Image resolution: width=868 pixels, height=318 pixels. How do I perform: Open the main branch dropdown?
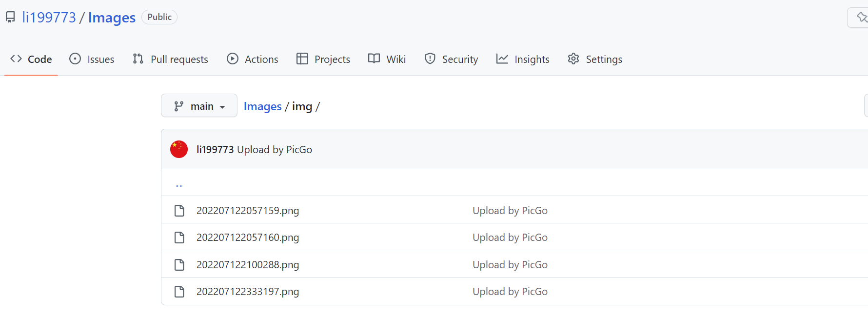click(199, 105)
